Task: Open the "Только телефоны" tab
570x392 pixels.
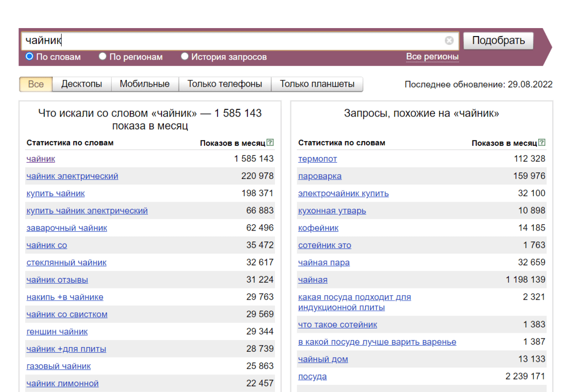Action: [x=225, y=84]
